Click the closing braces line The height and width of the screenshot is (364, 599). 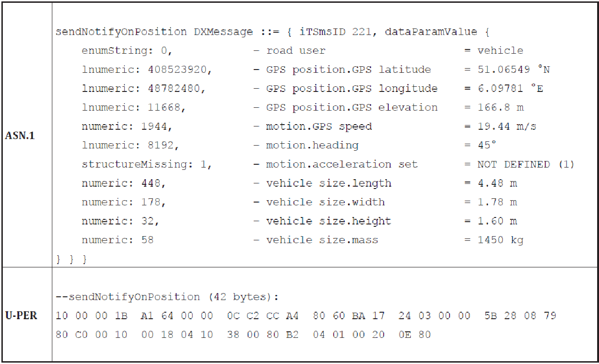[x=71, y=259]
